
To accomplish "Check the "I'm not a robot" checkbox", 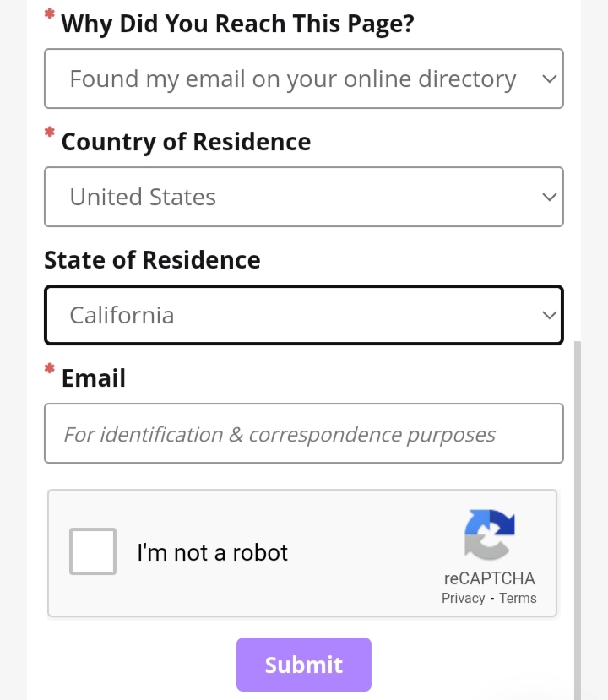I will tap(93, 551).
